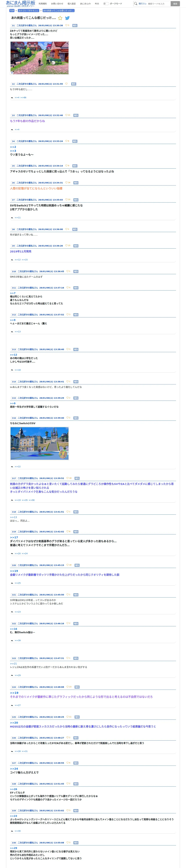Click the reply arrow icon under post 2

tap(12, 98)
